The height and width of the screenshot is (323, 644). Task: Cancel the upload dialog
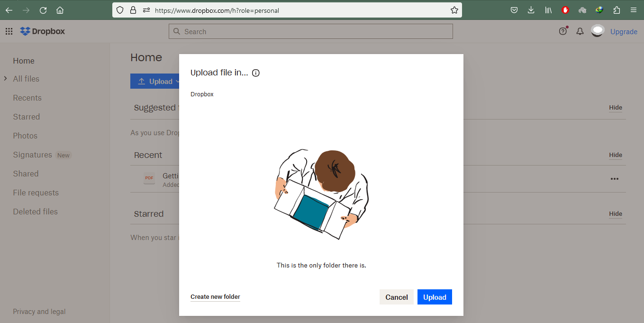click(x=397, y=297)
